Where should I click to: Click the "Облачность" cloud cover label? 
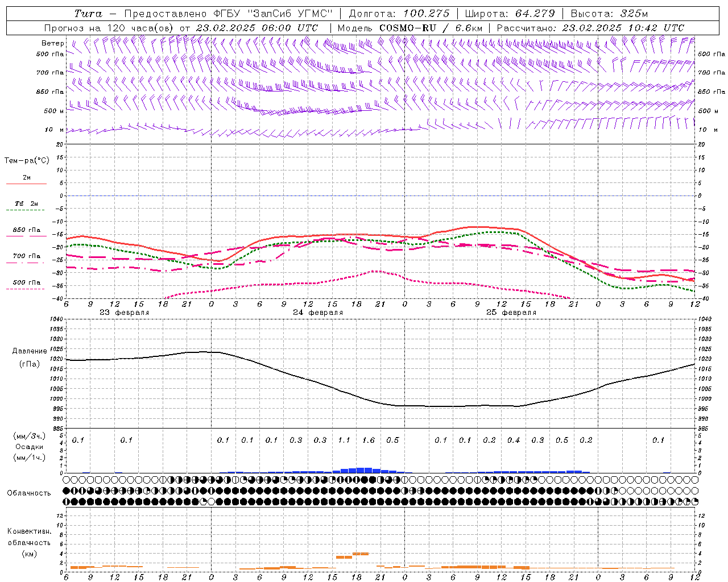[29, 493]
